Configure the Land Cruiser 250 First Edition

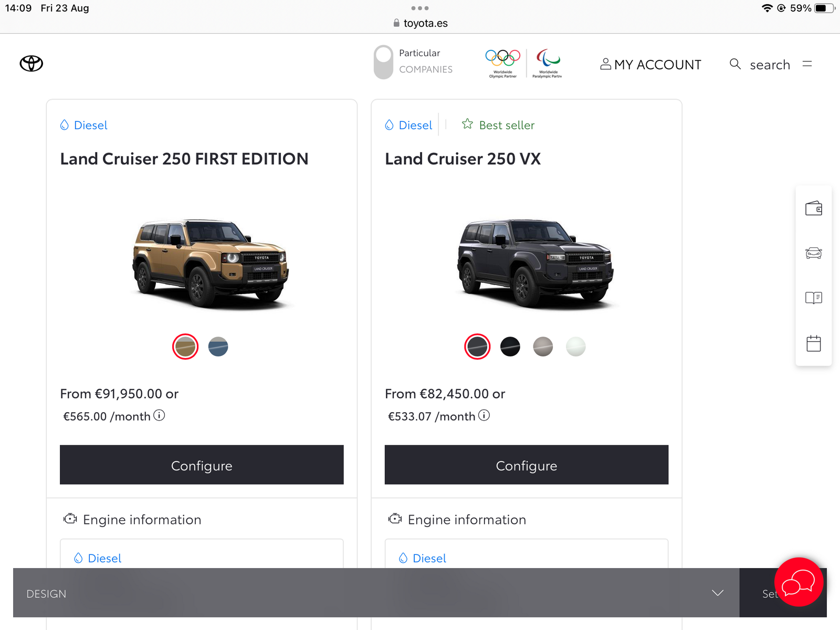click(x=202, y=465)
